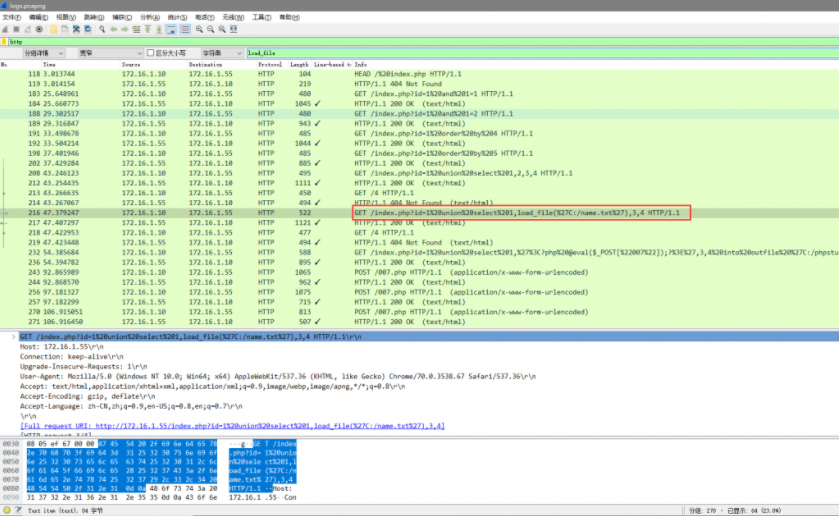Open a capture file via folder icon
This screenshot has width=839, height=516.
click(54, 29)
